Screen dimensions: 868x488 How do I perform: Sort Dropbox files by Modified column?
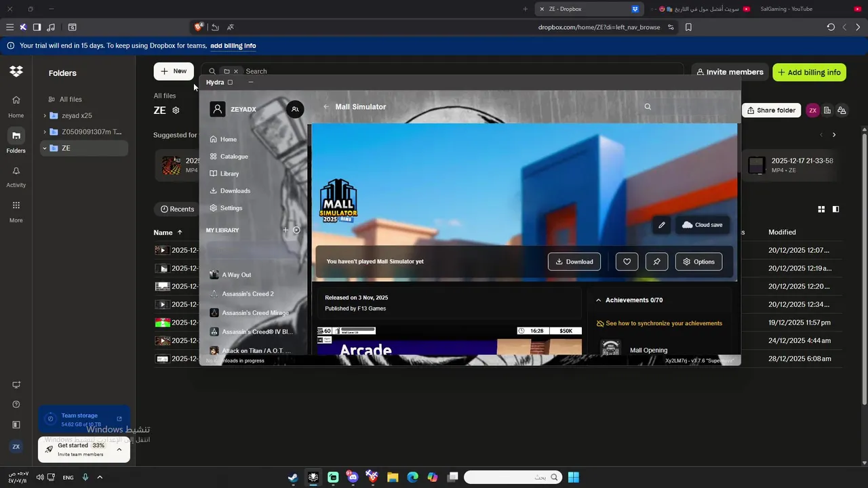pos(782,232)
